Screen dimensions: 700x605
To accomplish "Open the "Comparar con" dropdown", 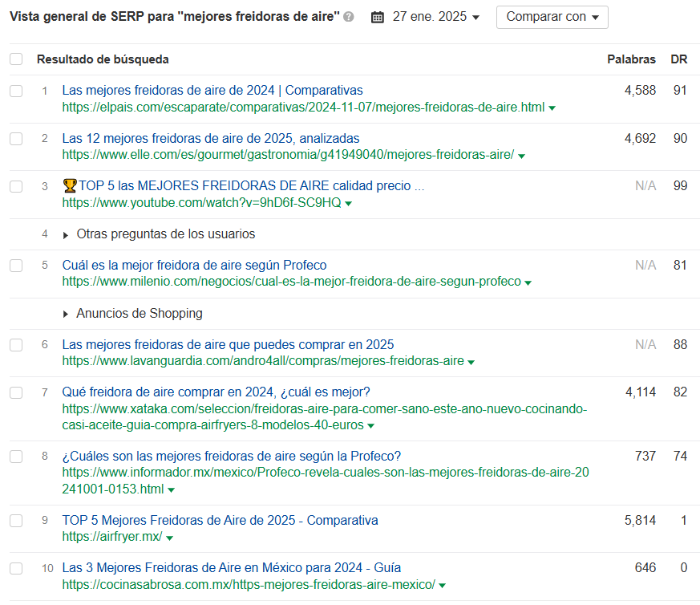I will tap(552, 17).
